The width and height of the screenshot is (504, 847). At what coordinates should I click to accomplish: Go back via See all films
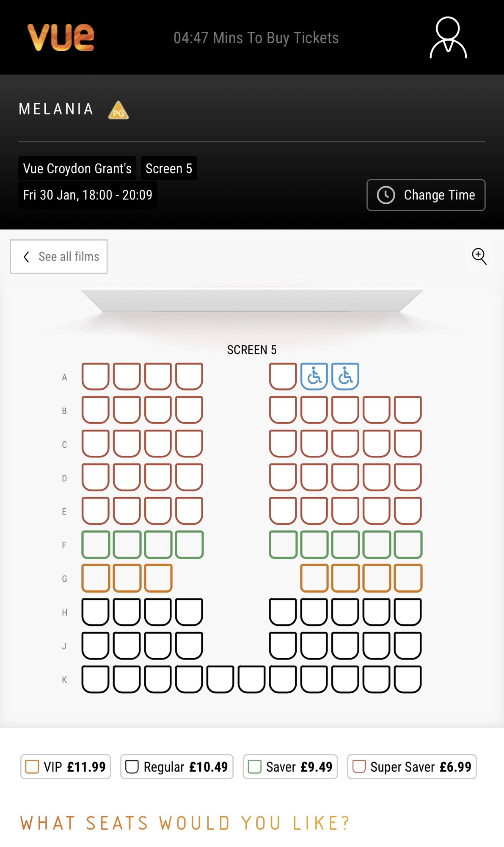pos(59,257)
